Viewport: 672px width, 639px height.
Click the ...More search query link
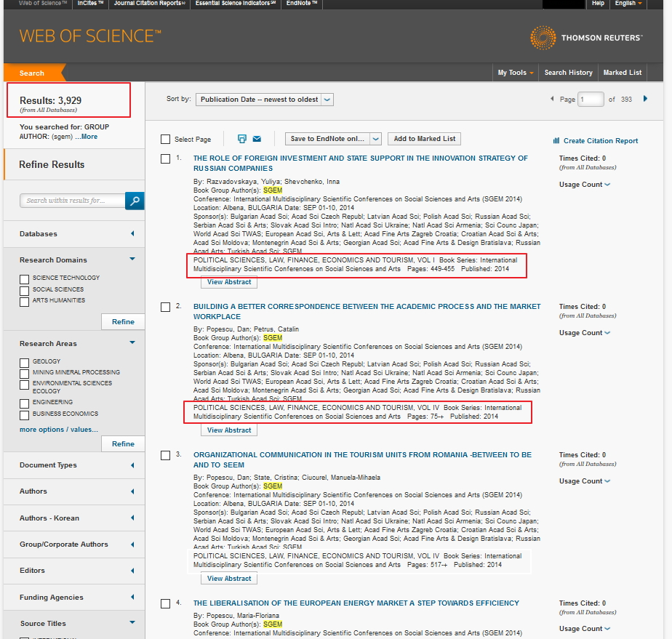(x=87, y=137)
